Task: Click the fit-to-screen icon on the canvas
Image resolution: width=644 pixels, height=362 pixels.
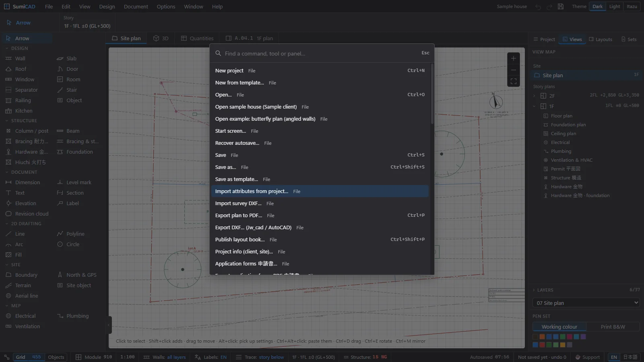Action: 514,81
